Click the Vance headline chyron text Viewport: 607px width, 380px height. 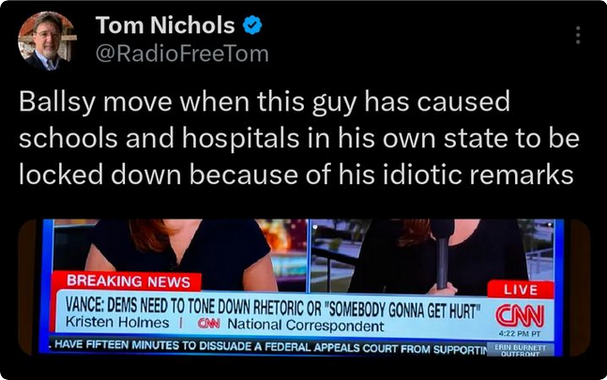click(x=270, y=308)
